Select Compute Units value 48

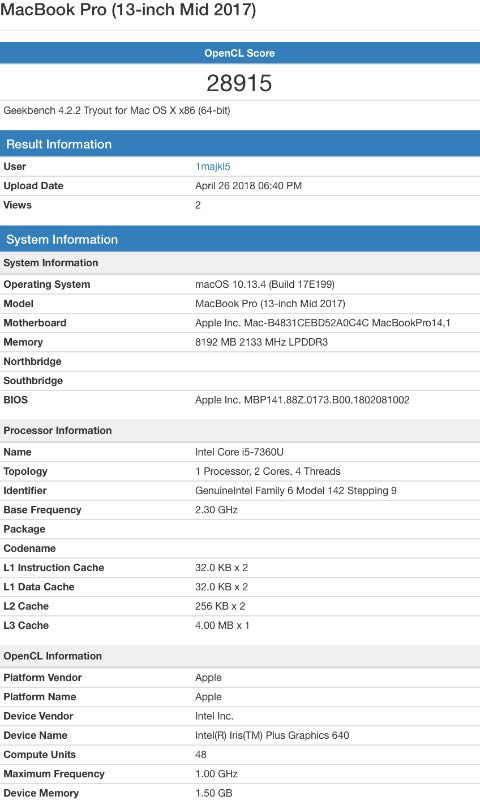point(200,755)
